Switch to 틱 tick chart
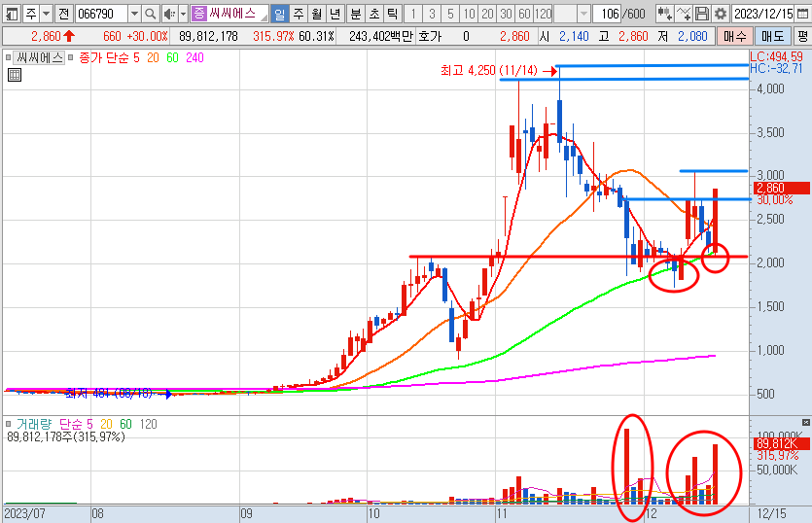 point(393,14)
